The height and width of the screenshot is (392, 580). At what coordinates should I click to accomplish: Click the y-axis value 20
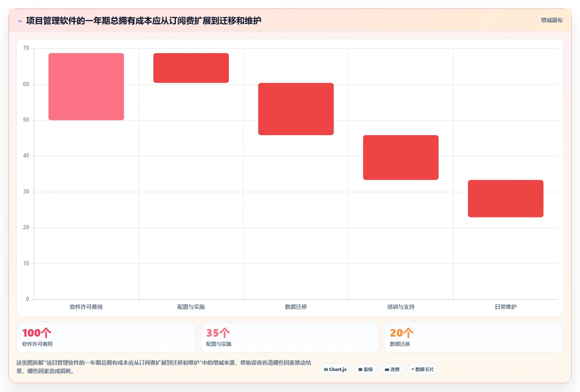pos(26,227)
